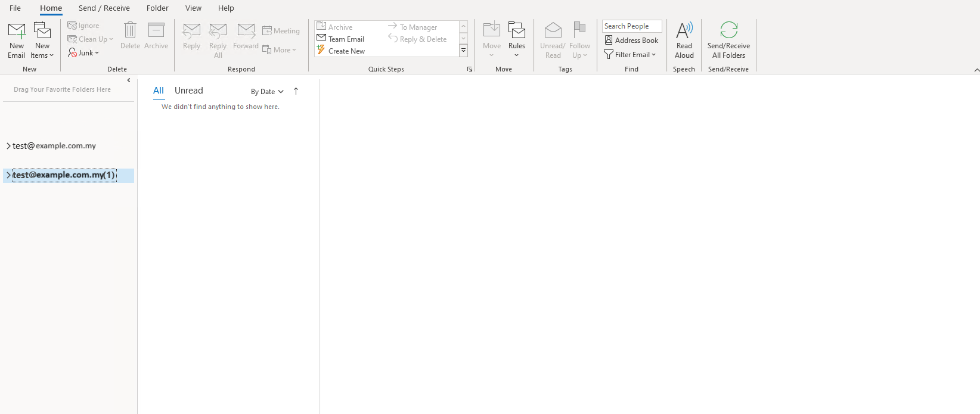Reverse sort order with the arrow
Image resolution: width=980 pixels, height=414 pixels.
coord(296,91)
